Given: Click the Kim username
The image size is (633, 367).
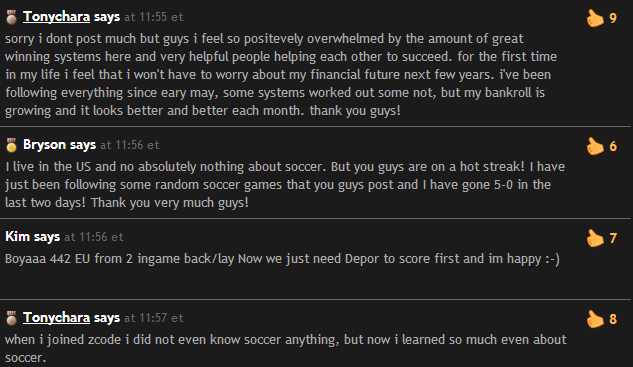Looking at the screenshot, I should (x=17, y=236).
